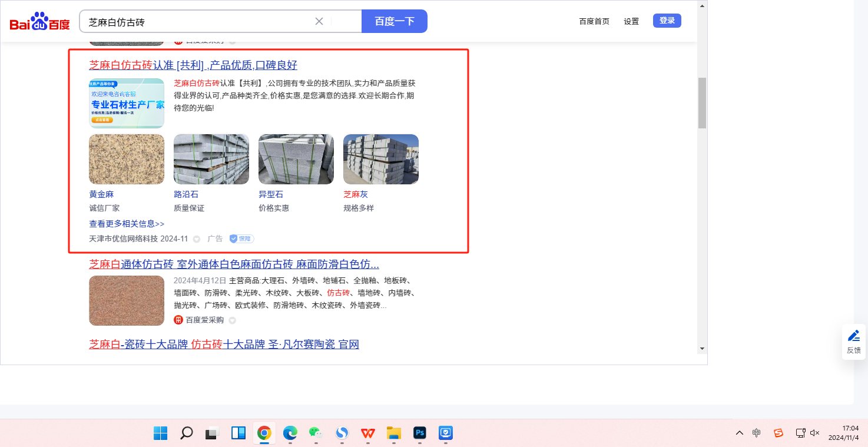Switch to Google Chrome in the taskbar
Screen dimensions: 868x447
(x=264, y=433)
